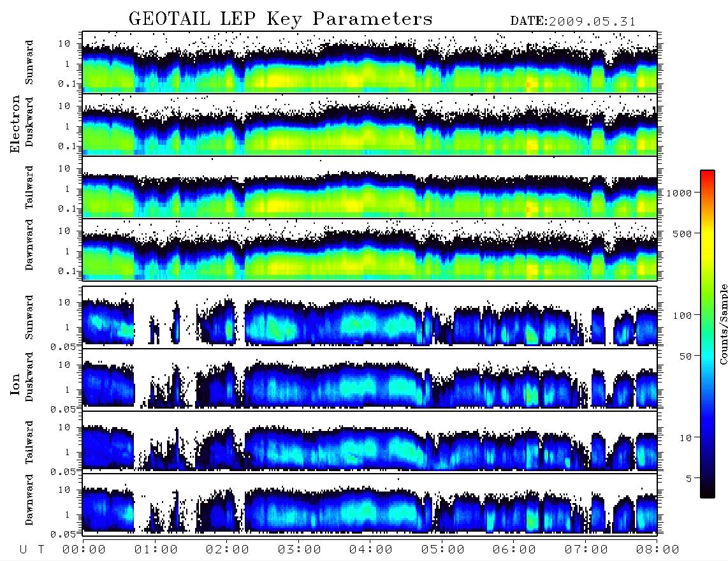
Task: Click the 08:00 time axis label
Action: pyautogui.click(x=658, y=550)
